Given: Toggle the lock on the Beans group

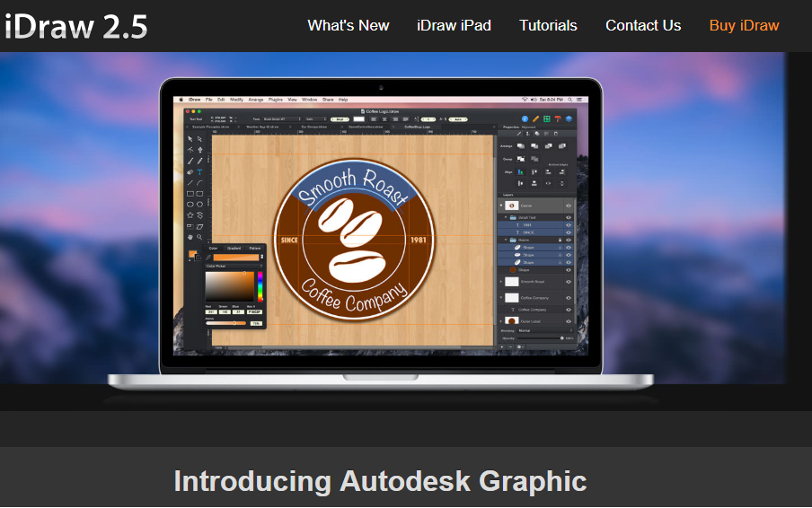Looking at the screenshot, I should (560, 240).
